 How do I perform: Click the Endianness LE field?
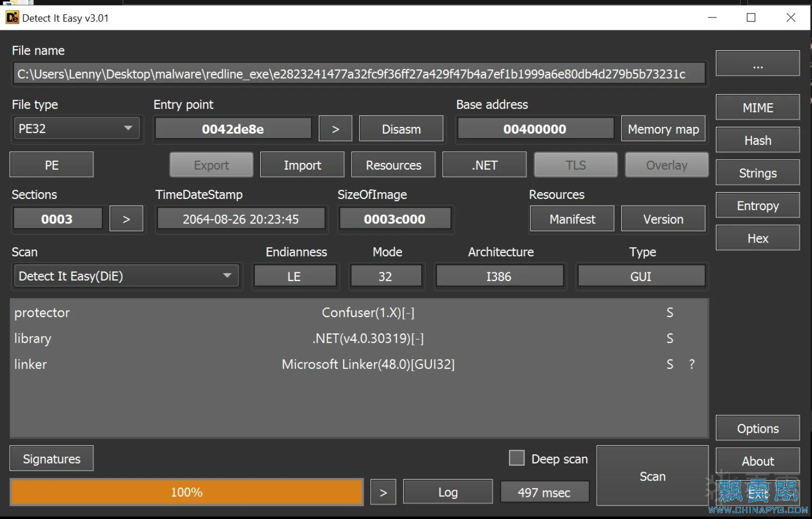(295, 276)
